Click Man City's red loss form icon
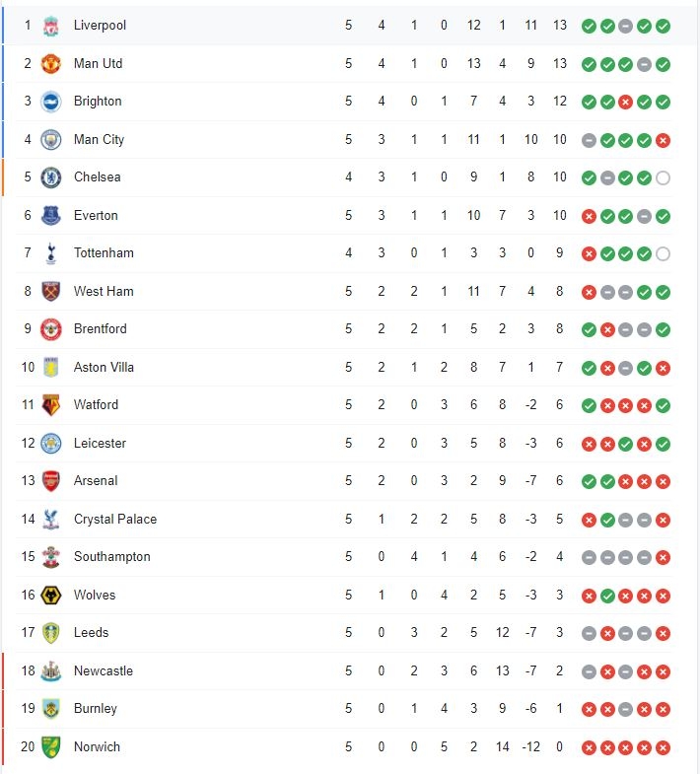The image size is (700, 774). click(663, 140)
